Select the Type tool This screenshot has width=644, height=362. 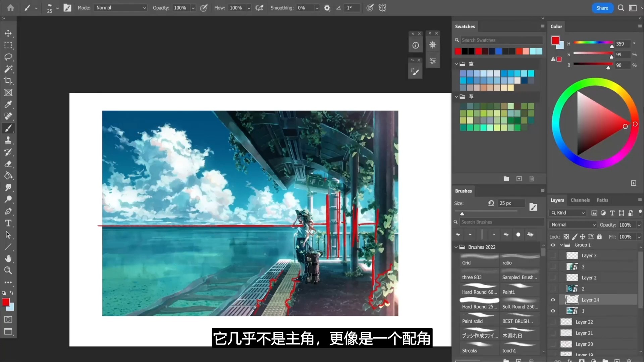point(8,223)
